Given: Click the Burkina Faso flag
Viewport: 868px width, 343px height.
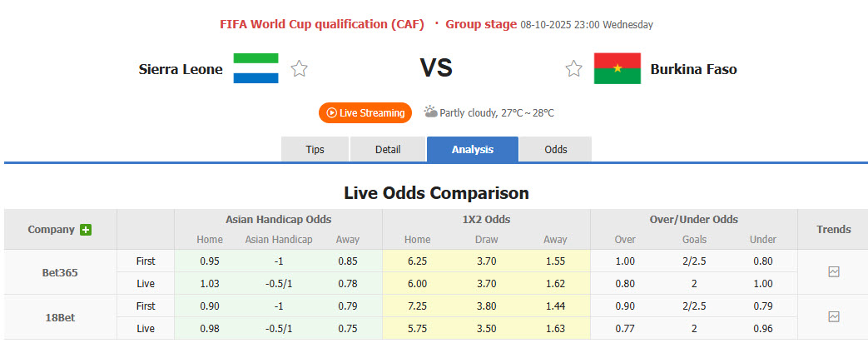Looking at the screenshot, I should [x=617, y=69].
